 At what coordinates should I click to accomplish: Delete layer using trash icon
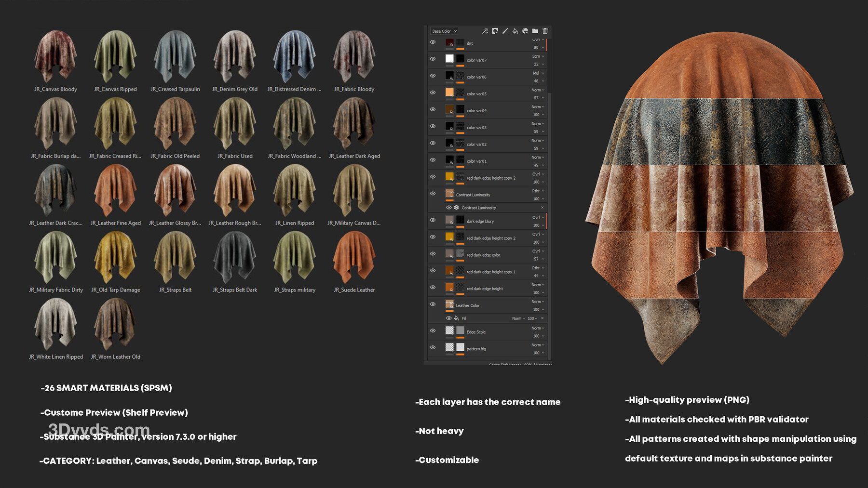(545, 31)
